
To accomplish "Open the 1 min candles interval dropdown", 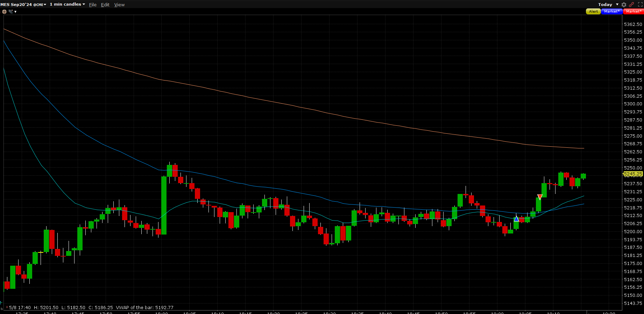I will (x=67, y=5).
